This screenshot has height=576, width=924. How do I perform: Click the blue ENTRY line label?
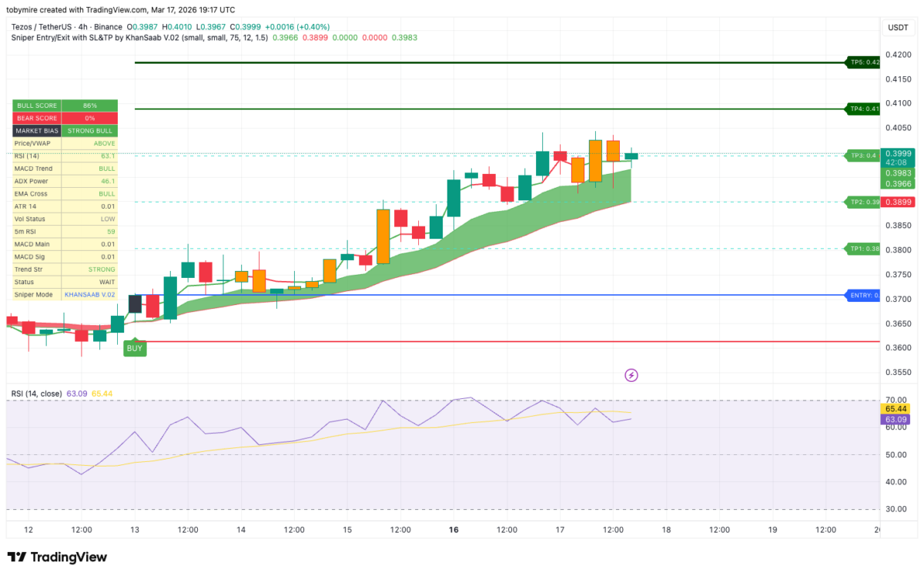click(862, 295)
